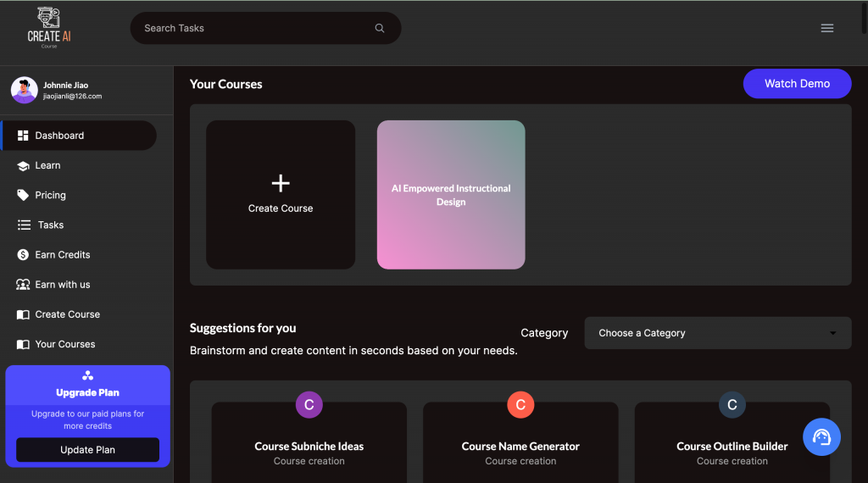
Task: Click the search magnifier icon
Action: click(x=380, y=28)
